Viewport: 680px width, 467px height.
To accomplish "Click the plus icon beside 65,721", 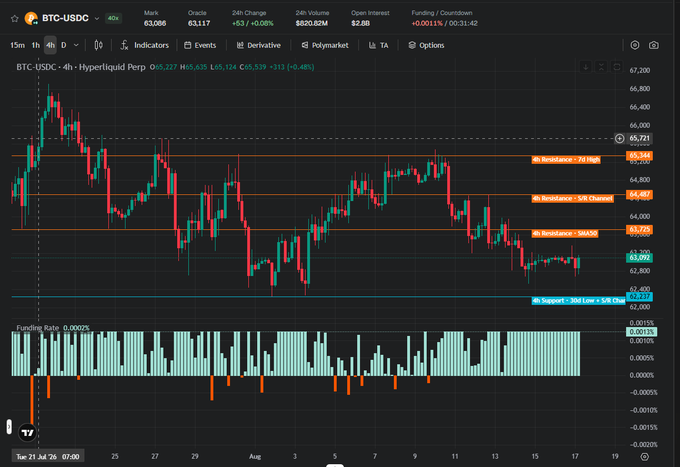I will [x=619, y=138].
